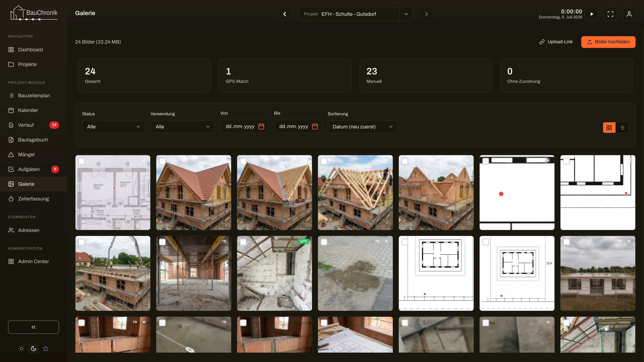The height and width of the screenshot is (362, 644).
Task: Open the Von date calendar picker
Action: coord(261,126)
